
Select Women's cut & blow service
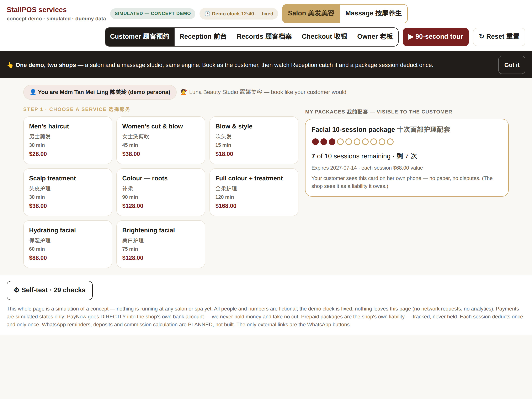pos(161,140)
